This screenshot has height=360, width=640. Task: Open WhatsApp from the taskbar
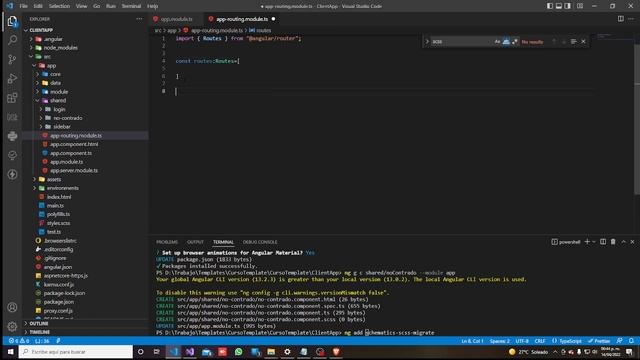pyautogui.click(x=238, y=352)
